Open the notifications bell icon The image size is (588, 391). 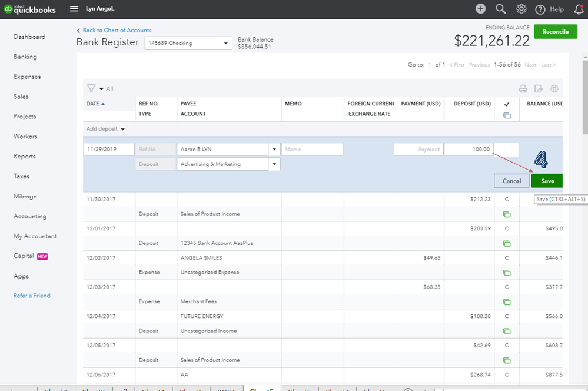[579, 9]
